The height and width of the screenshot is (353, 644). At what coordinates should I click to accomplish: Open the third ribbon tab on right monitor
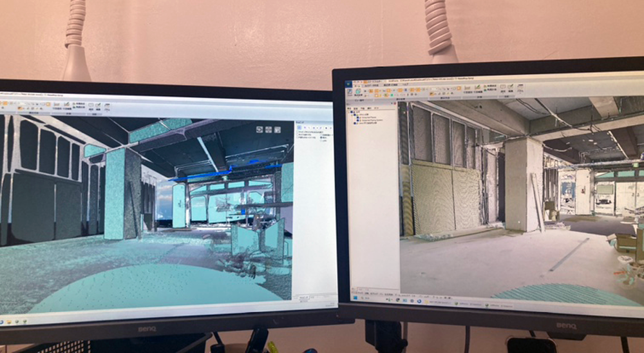pyautogui.click(x=390, y=85)
